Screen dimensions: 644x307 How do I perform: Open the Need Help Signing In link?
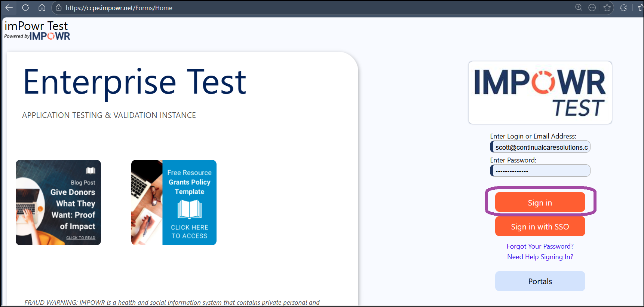tap(540, 257)
